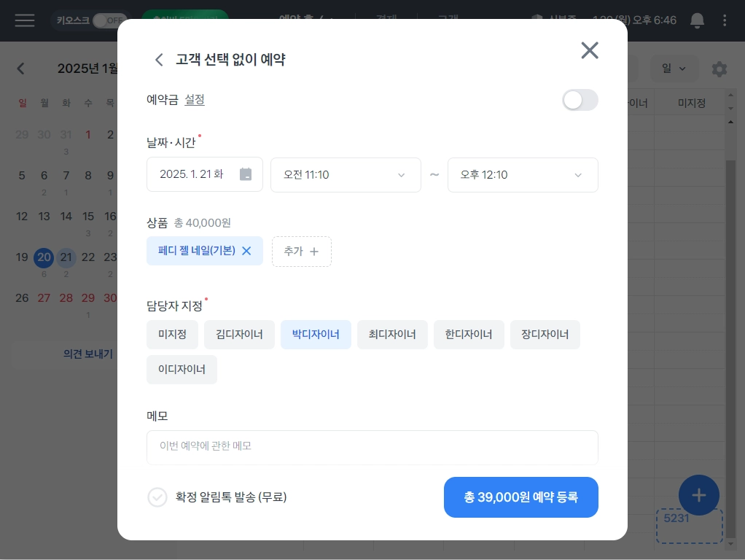
Task: Check 확정 알림톡 발송 option
Action: pos(157,497)
